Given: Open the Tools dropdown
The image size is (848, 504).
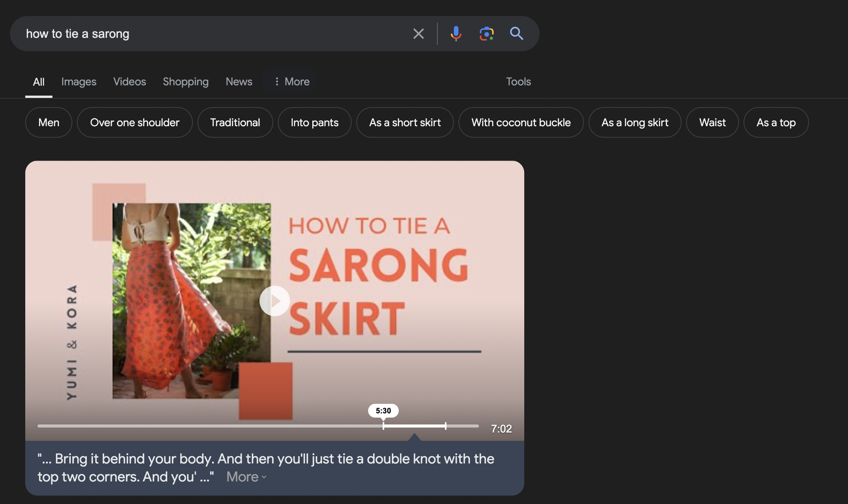Looking at the screenshot, I should pyautogui.click(x=518, y=81).
